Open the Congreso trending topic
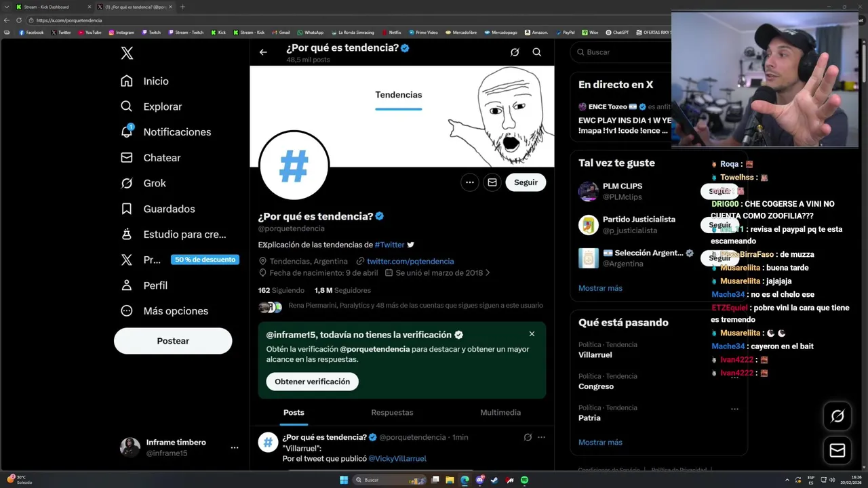The width and height of the screenshot is (868, 488). pos(596,386)
